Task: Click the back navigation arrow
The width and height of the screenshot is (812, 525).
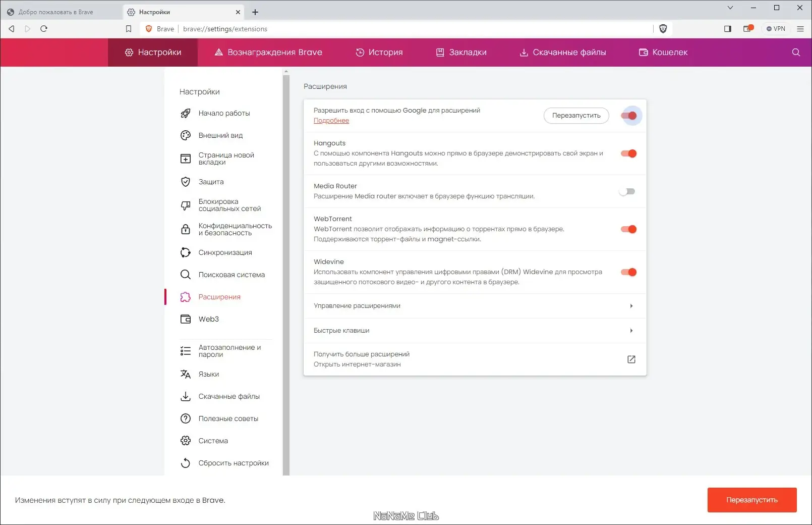Action: pos(12,29)
